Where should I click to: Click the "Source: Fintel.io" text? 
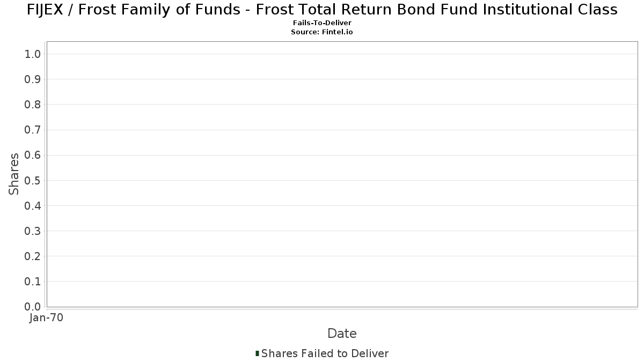tap(322, 32)
